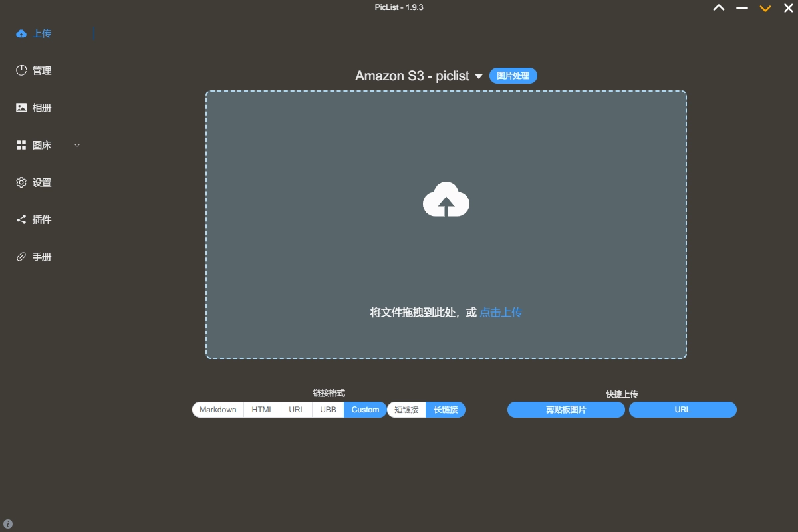Open the 手册 link icon

tap(21, 257)
